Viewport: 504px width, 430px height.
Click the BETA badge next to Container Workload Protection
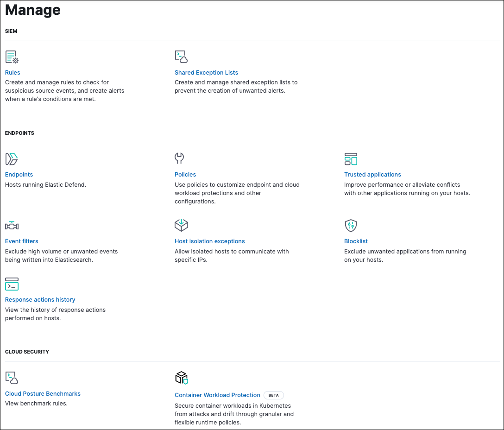click(x=274, y=395)
